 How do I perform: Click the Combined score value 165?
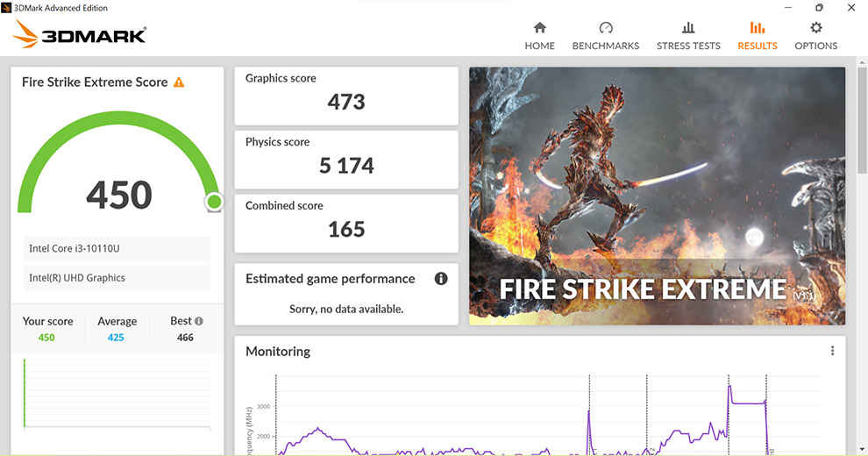tap(346, 229)
